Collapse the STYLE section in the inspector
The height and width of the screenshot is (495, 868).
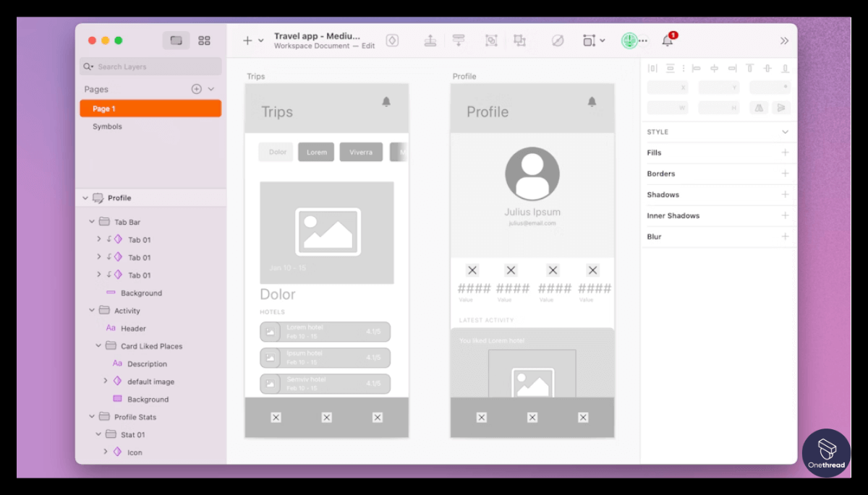click(x=786, y=132)
